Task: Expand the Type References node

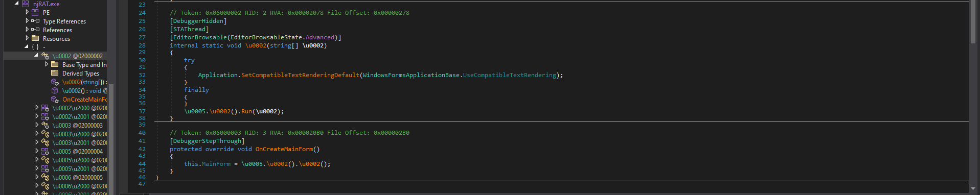Action: [27, 21]
